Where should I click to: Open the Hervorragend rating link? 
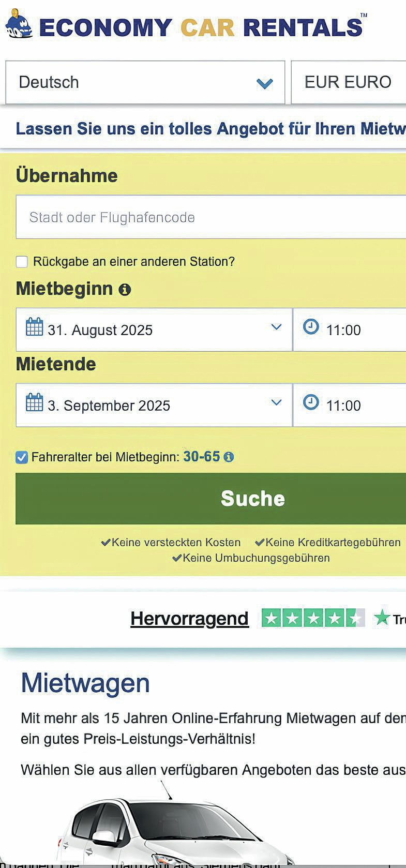[x=189, y=618]
